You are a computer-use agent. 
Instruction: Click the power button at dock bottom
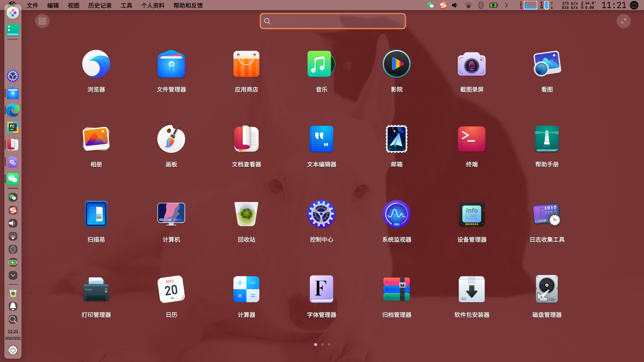click(x=13, y=350)
